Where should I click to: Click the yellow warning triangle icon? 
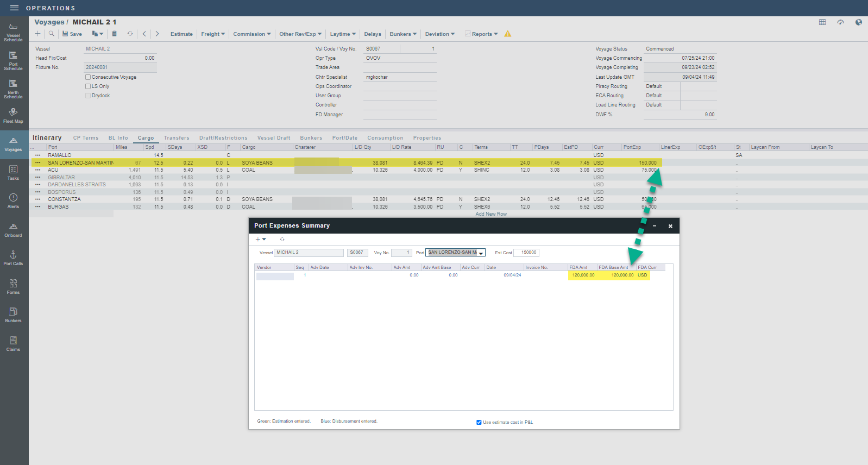pos(507,34)
